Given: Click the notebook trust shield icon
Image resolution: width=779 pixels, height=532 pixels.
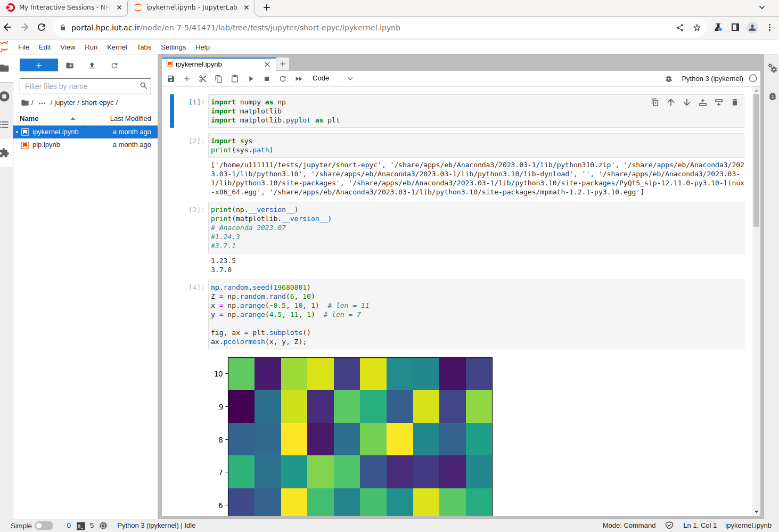Looking at the screenshot, I should (x=669, y=526).
